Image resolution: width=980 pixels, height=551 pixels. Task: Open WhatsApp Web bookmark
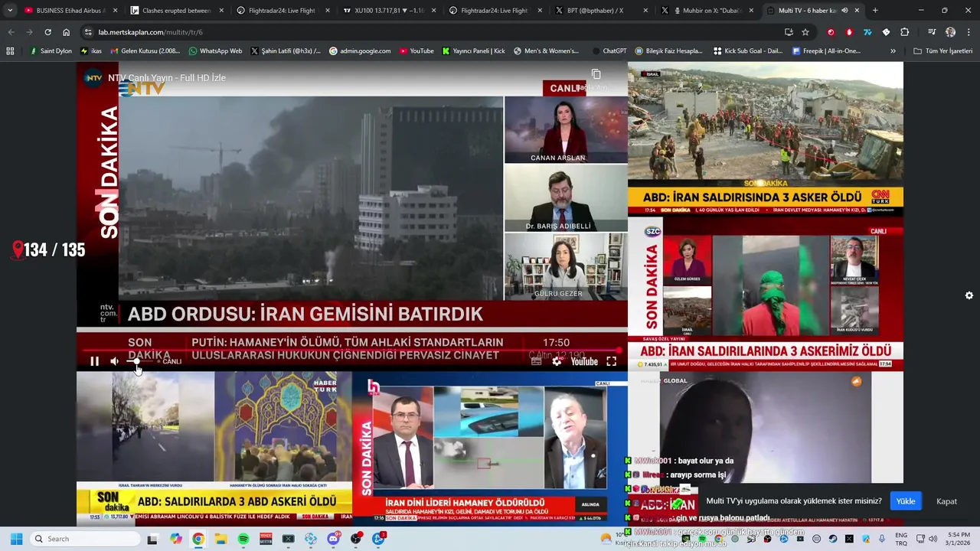pos(215,51)
